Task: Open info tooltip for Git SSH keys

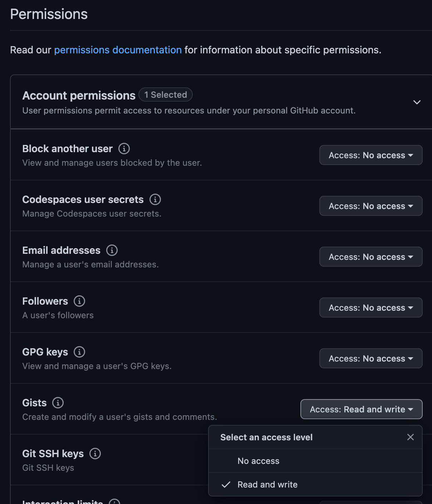Action: [94, 454]
